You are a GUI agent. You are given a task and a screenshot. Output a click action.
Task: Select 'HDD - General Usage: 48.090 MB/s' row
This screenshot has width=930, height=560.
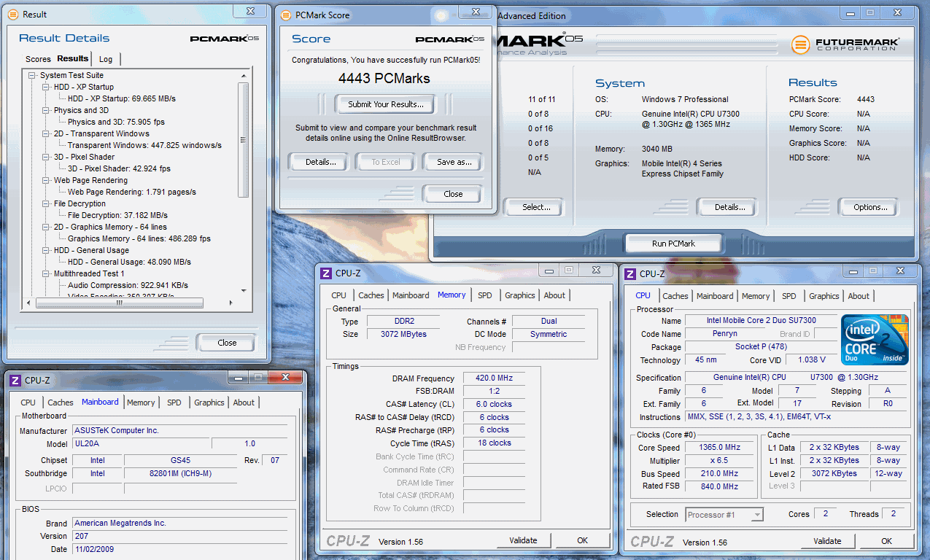coord(129,262)
